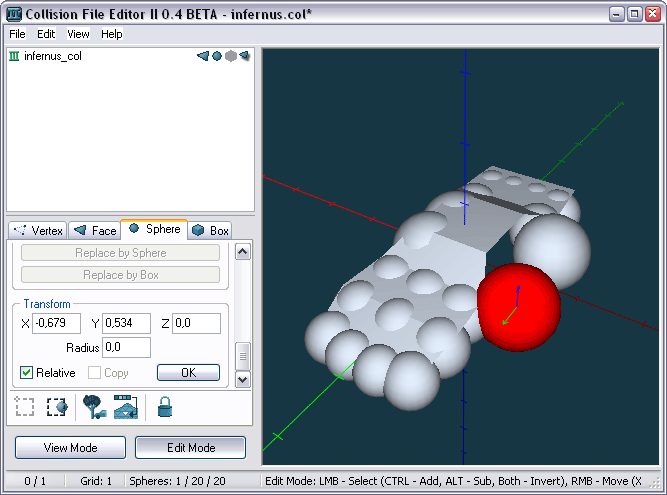Open the View menu
Screen dimensions: 667x495
click(x=78, y=34)
